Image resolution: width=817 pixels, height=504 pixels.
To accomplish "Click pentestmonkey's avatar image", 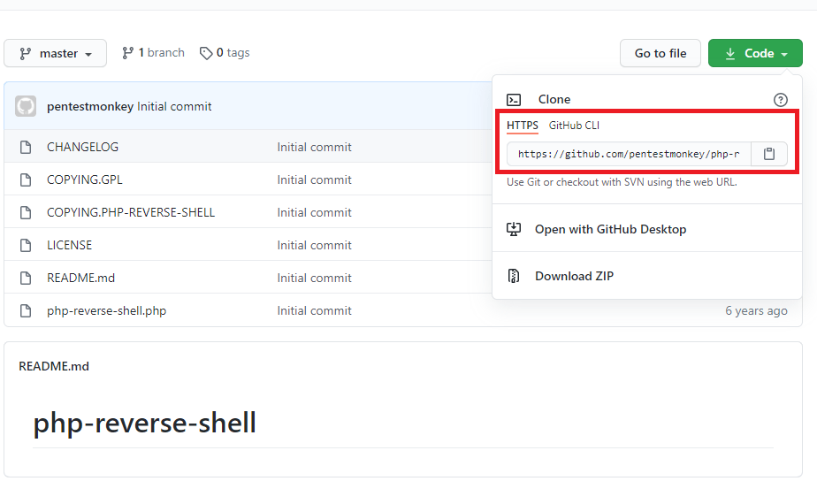I will coord(26,107).
